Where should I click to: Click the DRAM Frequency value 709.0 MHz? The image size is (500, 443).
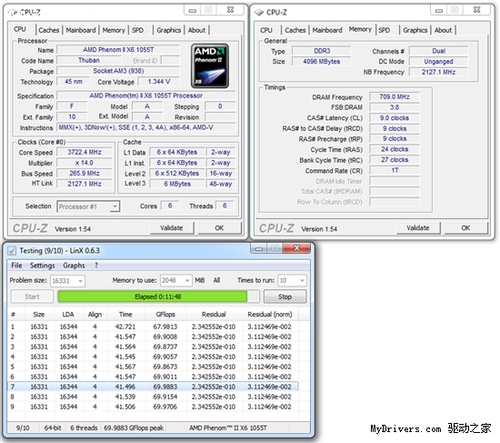(x=394, y=97)
